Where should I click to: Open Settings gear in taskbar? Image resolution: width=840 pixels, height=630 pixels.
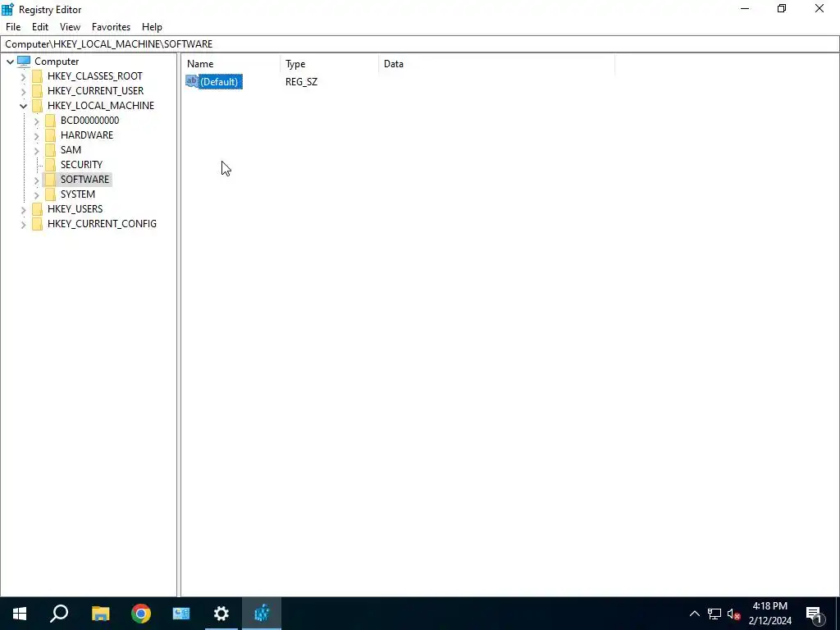[221, 614]
